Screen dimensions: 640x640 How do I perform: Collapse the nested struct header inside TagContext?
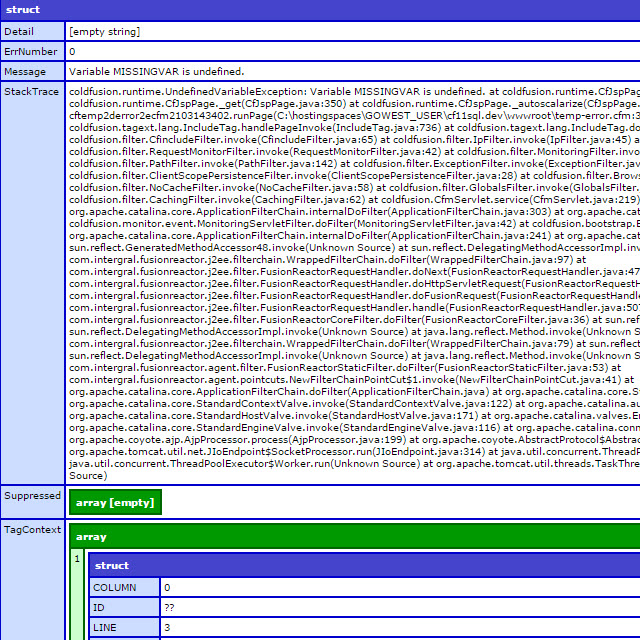(x=364, y=565)
